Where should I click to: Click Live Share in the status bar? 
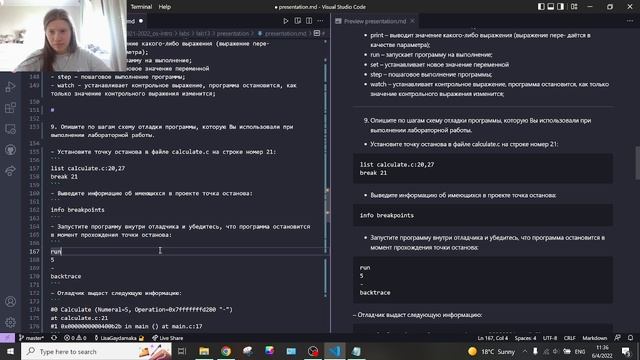(167, 338)
